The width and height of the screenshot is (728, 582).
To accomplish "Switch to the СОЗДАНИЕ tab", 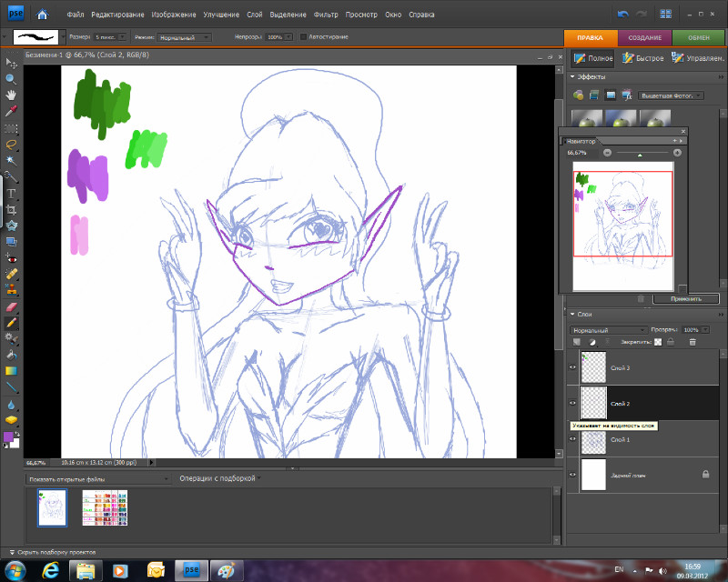I will click(644, 36).
